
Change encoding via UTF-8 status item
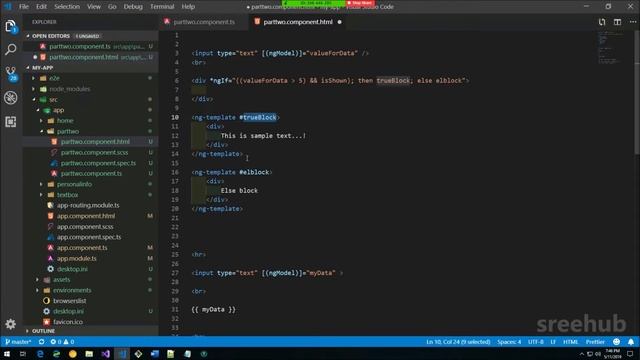pyautogui.click(x=536, y=342)
